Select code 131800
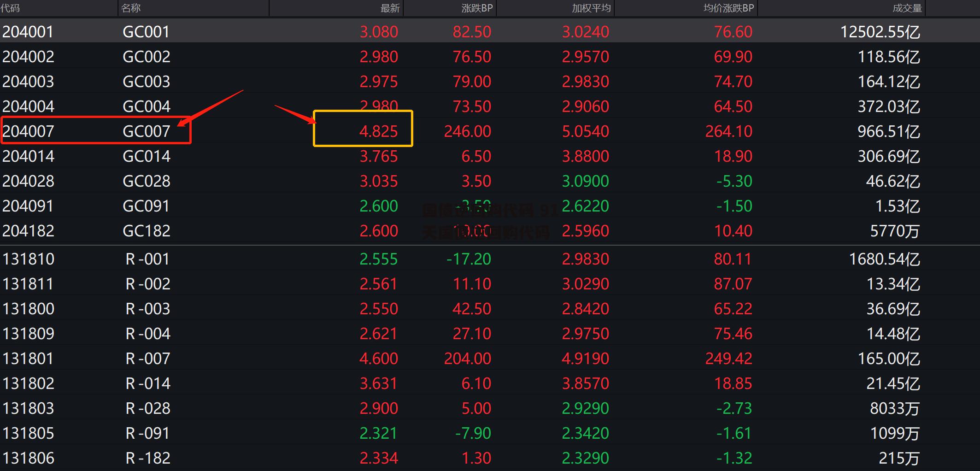The image size is (980, 471). point(28,309)
